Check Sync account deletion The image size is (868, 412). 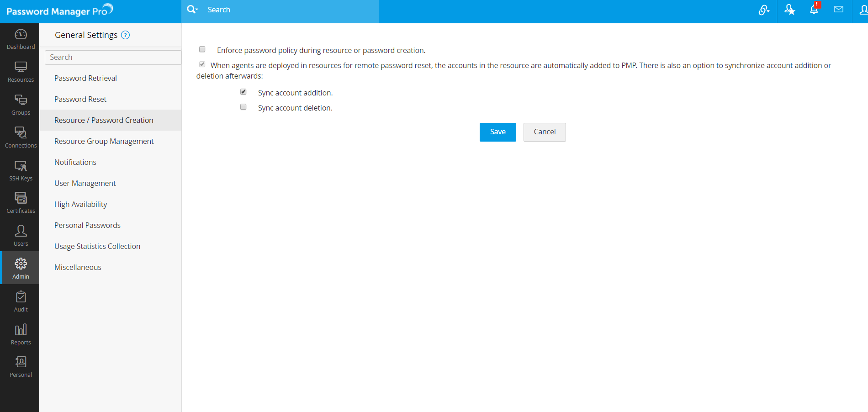(x=243, y=107)
